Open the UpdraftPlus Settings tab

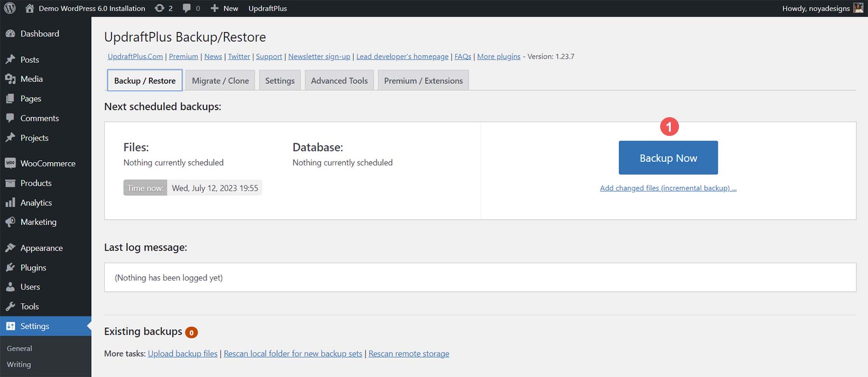280,81
